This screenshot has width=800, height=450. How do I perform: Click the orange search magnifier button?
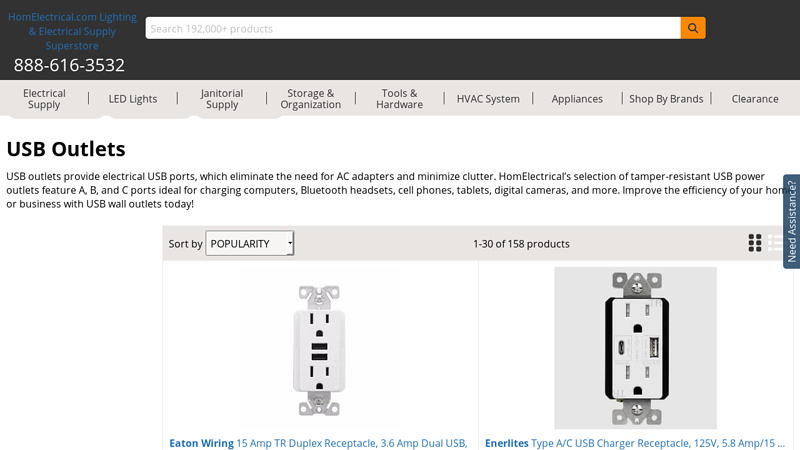693,28
